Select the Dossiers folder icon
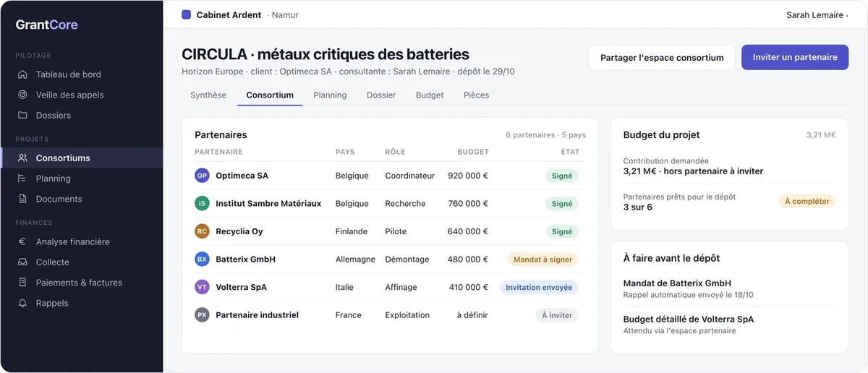This screenshot has height=373, width=868. click(x=23, y=115)
